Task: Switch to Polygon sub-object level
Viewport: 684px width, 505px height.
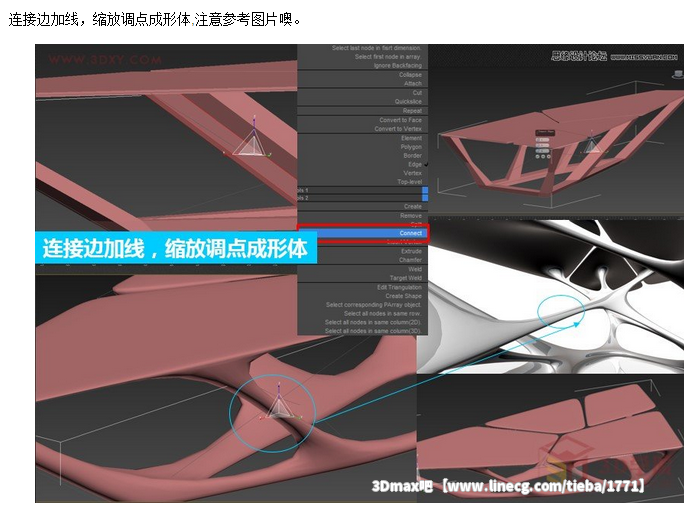Action: 411,147
